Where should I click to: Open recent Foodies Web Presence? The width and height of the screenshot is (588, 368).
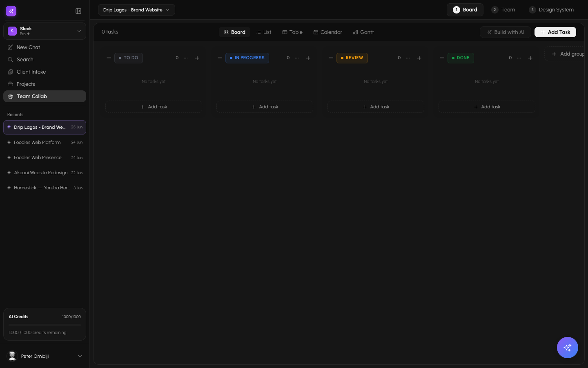(x=45, y=157)
